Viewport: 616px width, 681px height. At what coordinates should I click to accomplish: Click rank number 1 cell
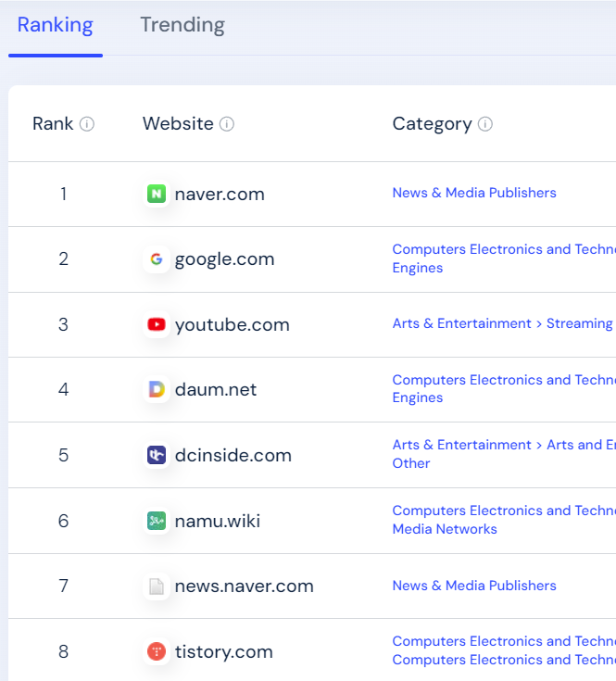[x=63, y=195]
